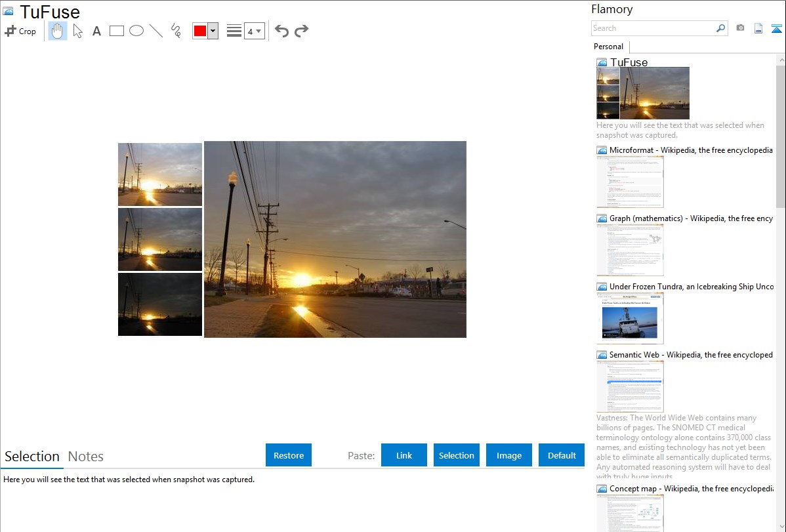This screenshot has width=786, height=532.
Task: Click the icon beside TuFuse sidebar entry
Action: pyautogui.click(x=602, y=62)
